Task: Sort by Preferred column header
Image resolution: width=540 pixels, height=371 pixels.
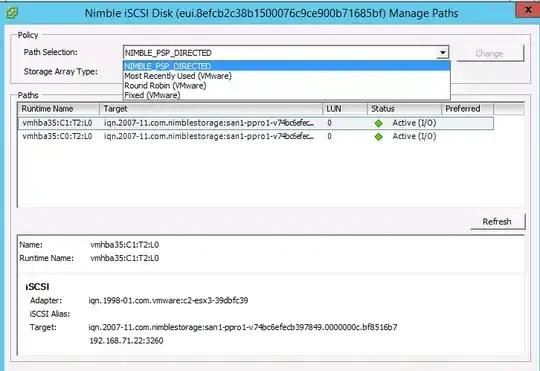Action: [467, 109]
